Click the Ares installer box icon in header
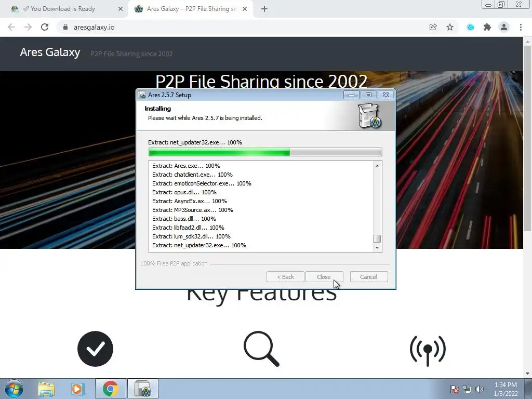Viewport: 532px width, 399px height. 369,116
